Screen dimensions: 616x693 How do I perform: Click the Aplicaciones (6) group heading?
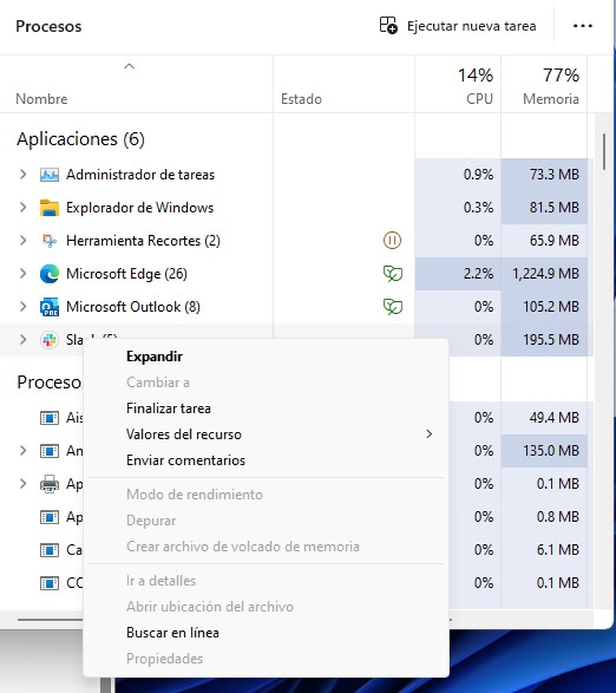81,139
